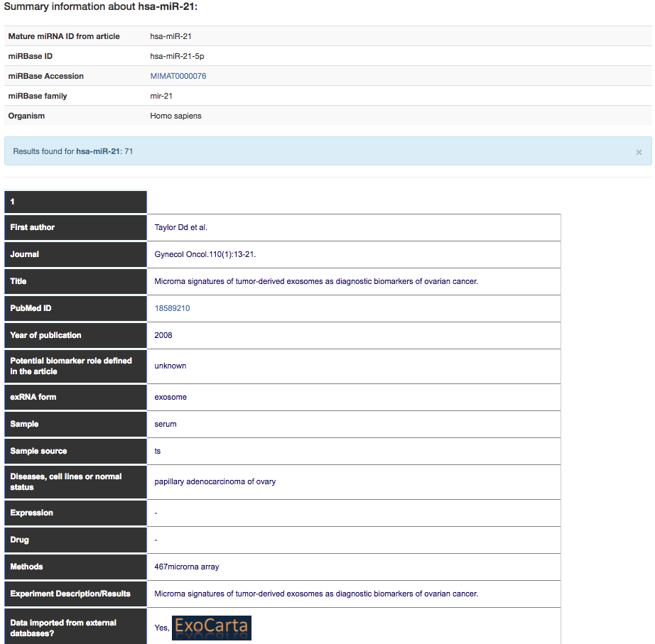The width and height of the screenshot is (655, 644).
Task: Select the exRNA form value exosome
Action: click(170, 397)
